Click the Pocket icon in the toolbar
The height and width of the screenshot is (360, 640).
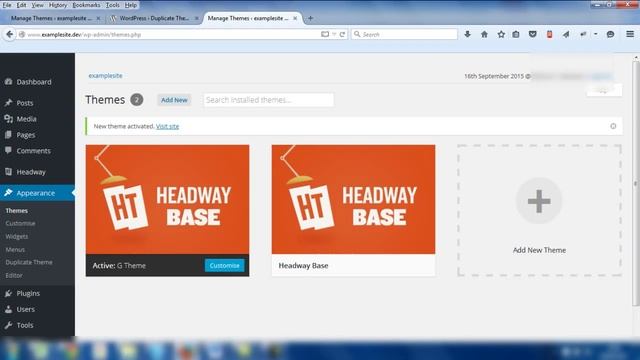[x=532, y=34]
